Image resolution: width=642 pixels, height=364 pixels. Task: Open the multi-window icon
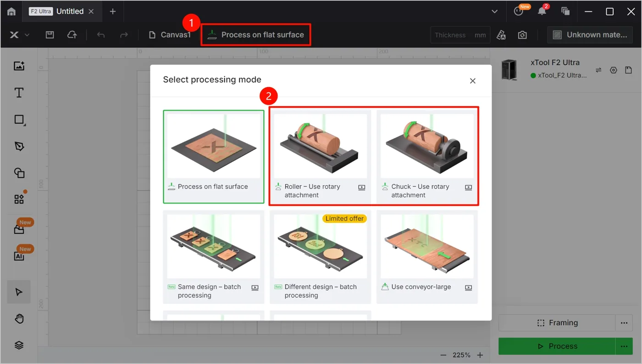[x=565, y=11]
